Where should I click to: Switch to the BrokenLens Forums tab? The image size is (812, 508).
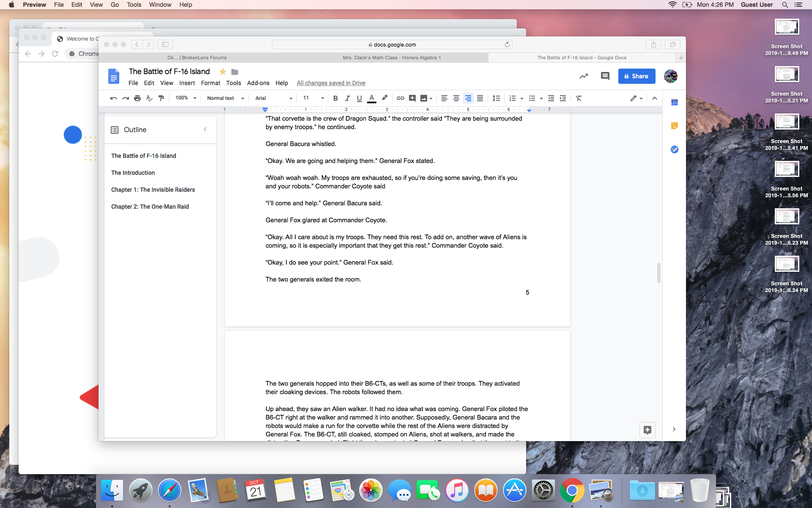(x=197, y=58)
